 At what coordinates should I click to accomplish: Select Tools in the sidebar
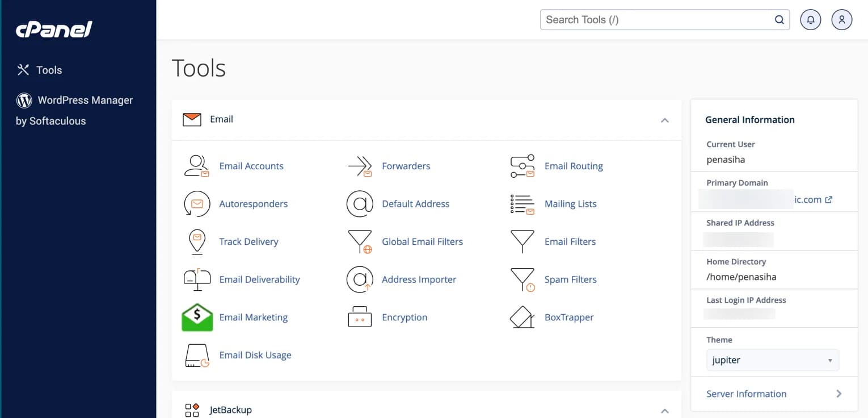click(49, 70)
